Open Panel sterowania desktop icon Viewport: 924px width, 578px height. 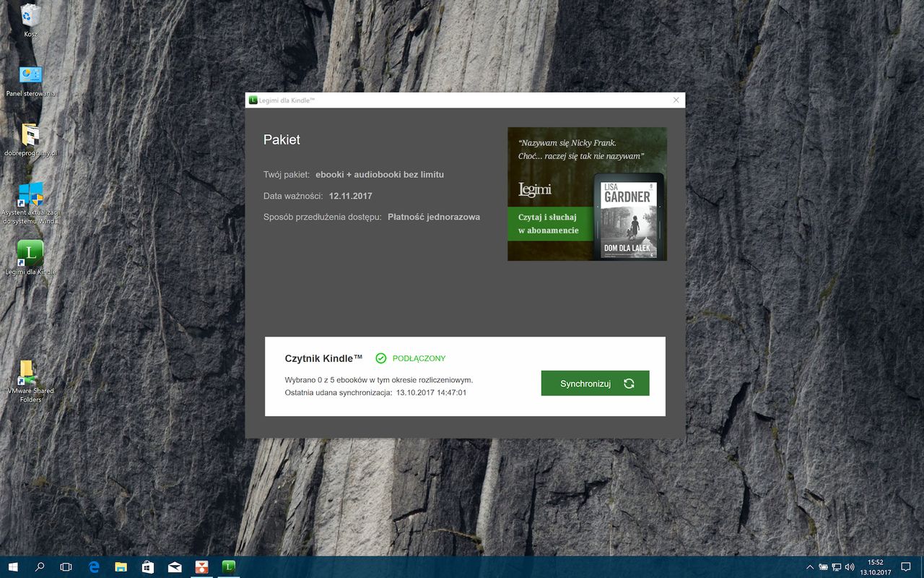30,79
